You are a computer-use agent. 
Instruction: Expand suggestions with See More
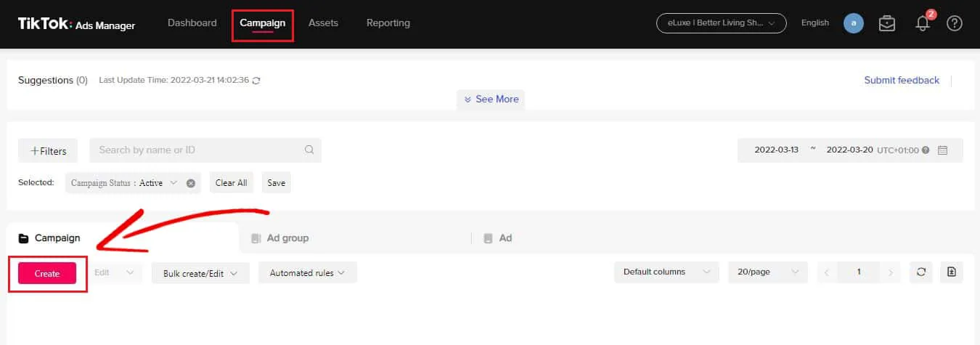[491, 100]
